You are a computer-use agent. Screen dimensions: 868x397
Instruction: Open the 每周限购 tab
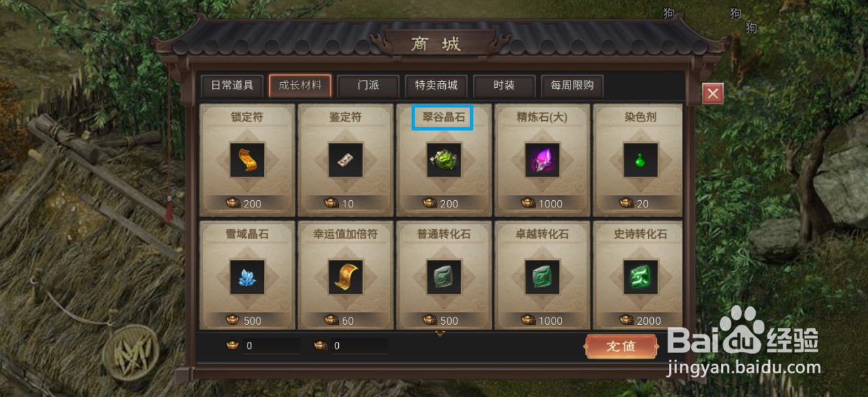572,86
